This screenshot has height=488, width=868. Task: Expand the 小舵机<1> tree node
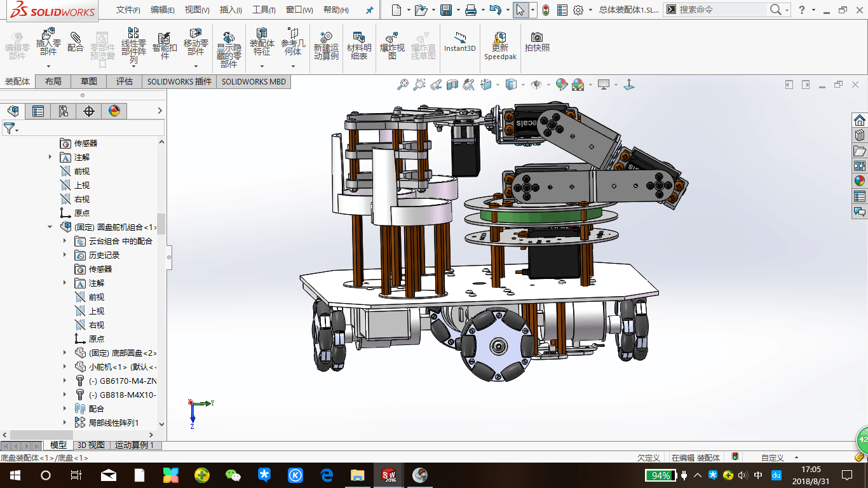point(65,367)
